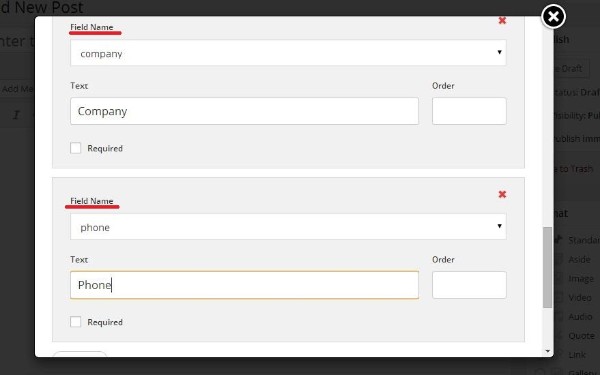The height and width of the screenshot is (375, 600).
Task: Click the down arrow at the modal scrollbar bottom
Action: point(548,351)
